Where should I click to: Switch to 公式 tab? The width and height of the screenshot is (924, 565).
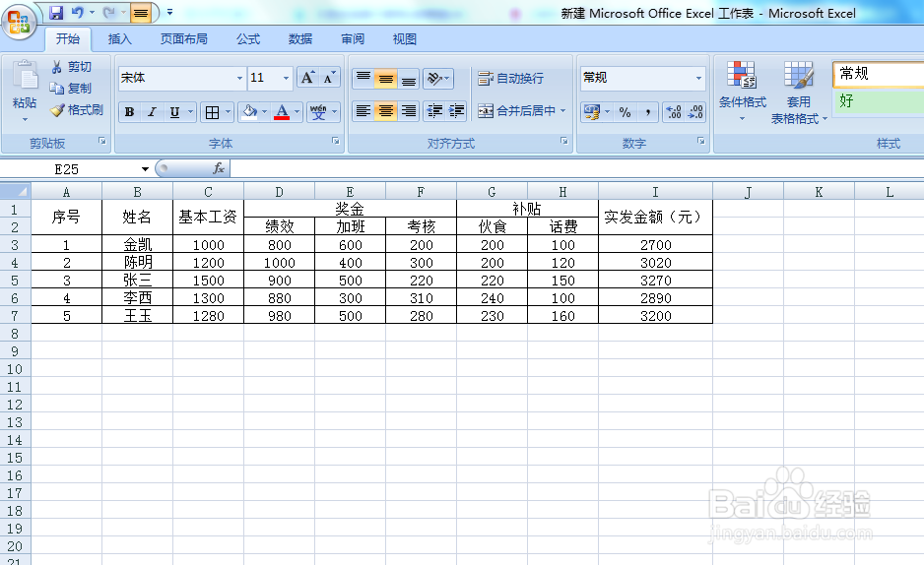(248, 38)
